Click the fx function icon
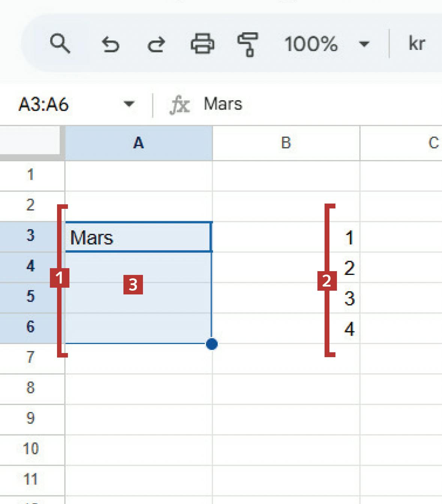 point(180,105)
